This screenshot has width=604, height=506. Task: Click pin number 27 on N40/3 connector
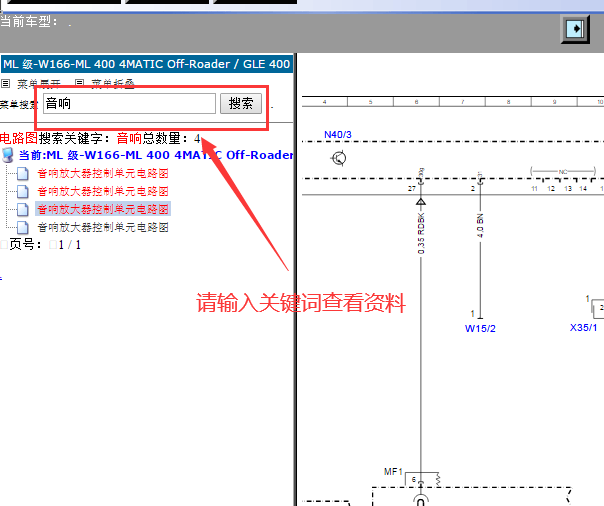click(x=412, y=188)
